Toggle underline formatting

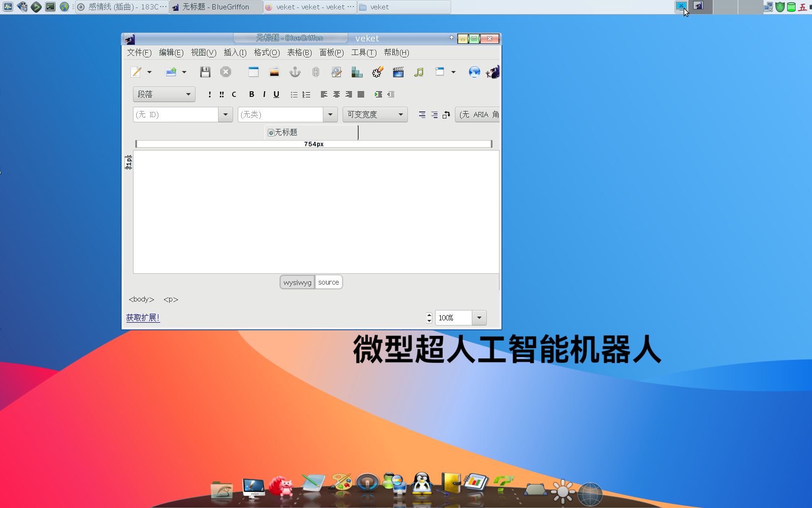pyautogui.click(x=276, y=94)
